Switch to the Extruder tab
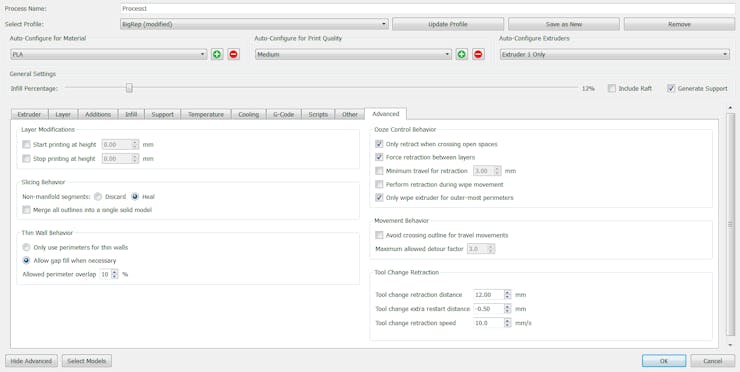This screenshot has height=372, width=740. pyautogui.click(x=29, y=114)
